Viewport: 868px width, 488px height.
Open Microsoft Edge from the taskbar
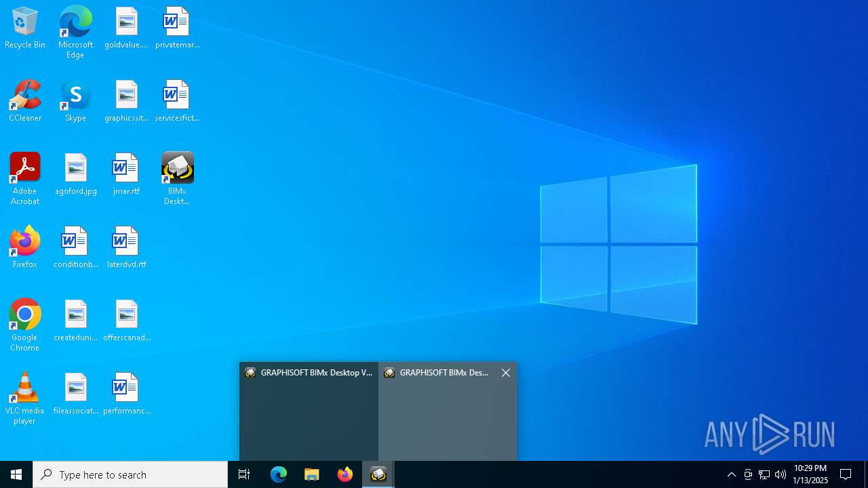pos(279,474)
